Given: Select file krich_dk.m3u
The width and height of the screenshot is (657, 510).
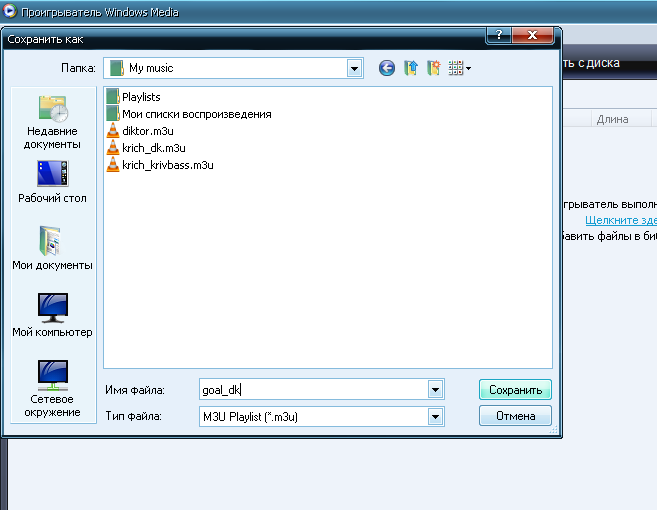Looking at the screenshot, I should click(x=146, y=148).
